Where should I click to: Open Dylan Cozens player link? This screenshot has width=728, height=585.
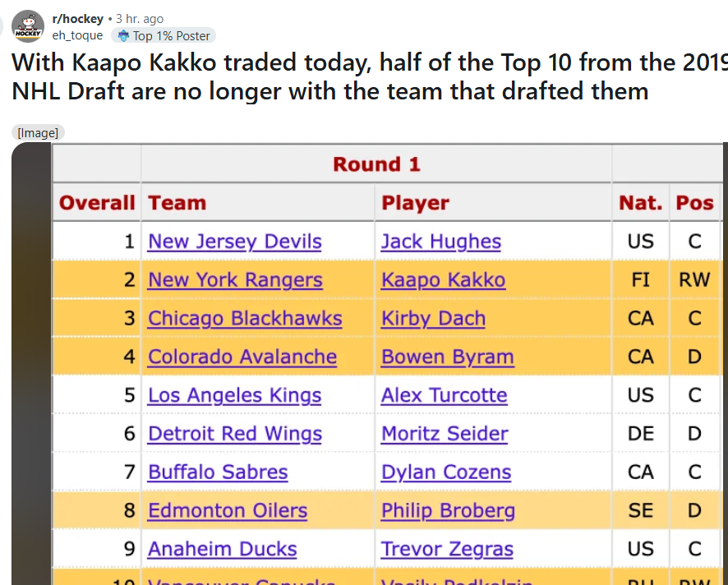coord(446,472)
